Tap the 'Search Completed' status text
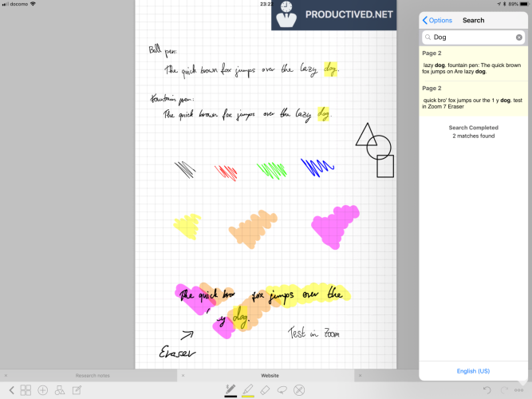 (x=473, y=128)
